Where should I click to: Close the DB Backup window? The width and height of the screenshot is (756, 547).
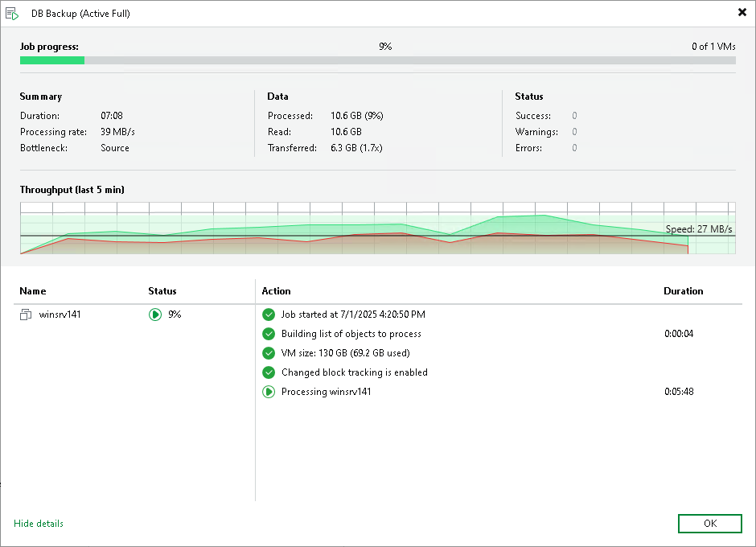pyautogui.click(x=742, y=12)
